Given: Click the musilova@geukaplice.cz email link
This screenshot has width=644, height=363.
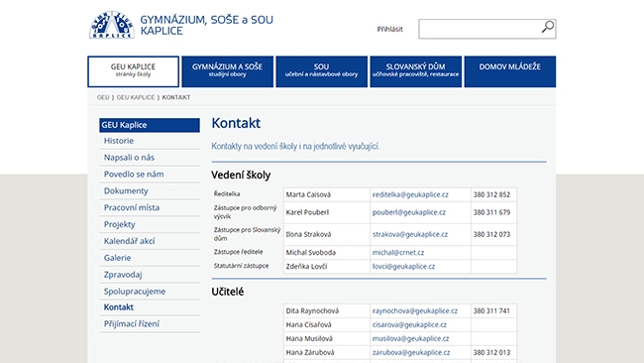Looking at the screenshot, I should pos(410,339).
